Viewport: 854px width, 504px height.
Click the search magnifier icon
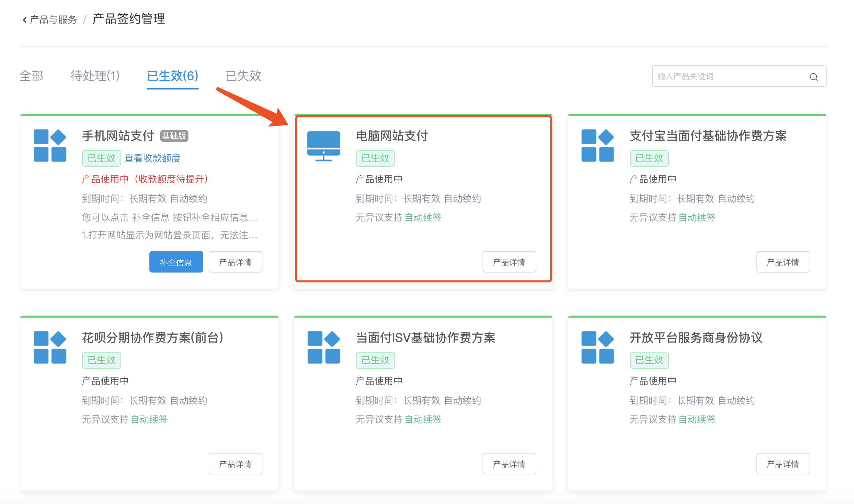813,77
